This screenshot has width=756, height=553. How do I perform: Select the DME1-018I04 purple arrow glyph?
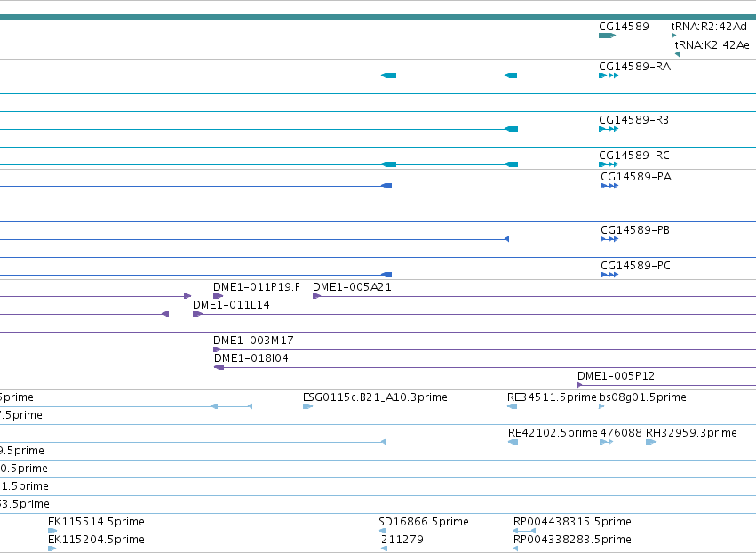pyautogui.click(x=219, y=367)
